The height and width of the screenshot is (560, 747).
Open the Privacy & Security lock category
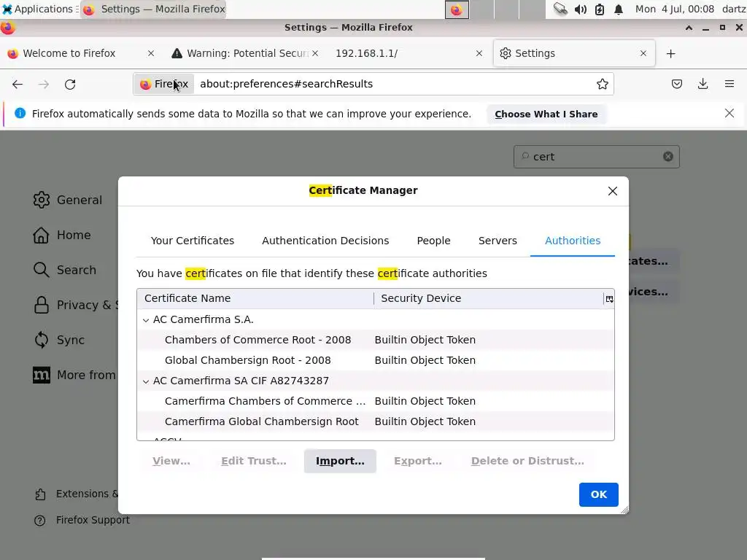(x=75, y=305)
